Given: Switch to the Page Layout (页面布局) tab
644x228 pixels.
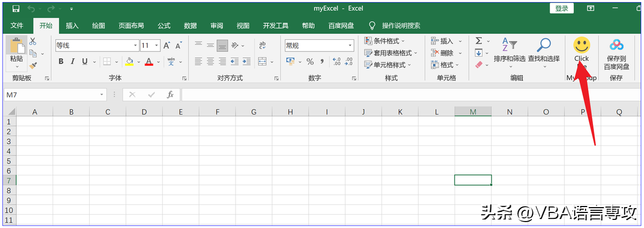Looking at the screenshot, I should click(131, 26).
